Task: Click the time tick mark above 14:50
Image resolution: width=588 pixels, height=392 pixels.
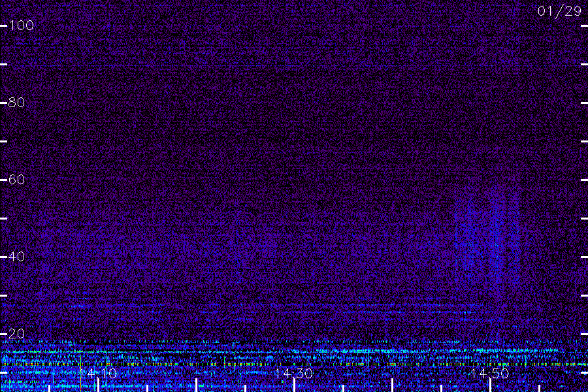Action: (491, 385)
